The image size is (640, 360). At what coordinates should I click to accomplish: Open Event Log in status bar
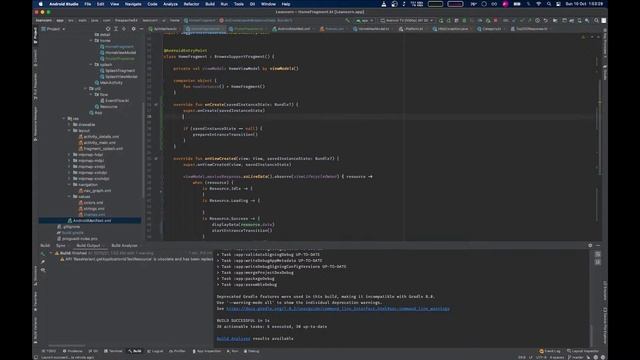pos(550,351)
